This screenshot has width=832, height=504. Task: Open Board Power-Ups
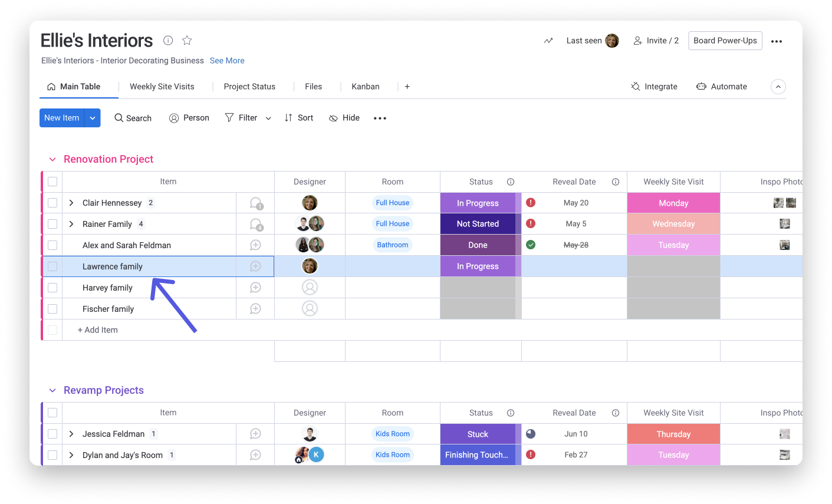[x=725, y=41]
